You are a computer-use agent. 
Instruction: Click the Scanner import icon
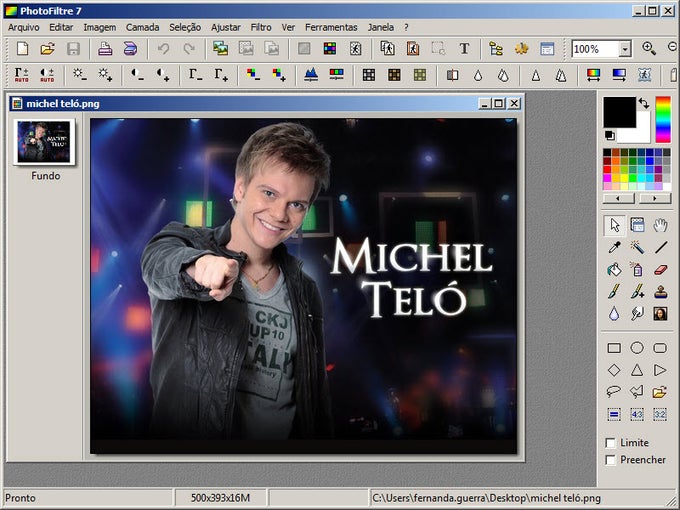click(130, 49)
